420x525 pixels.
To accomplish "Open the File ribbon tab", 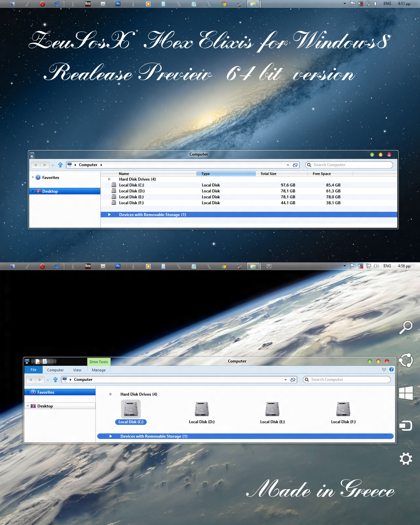I will [33, 370].
